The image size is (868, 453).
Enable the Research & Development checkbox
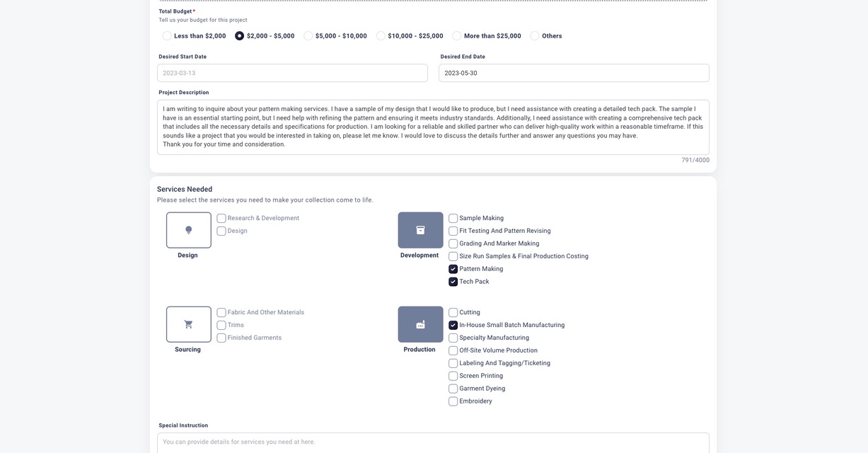click(x=221, y=219)
